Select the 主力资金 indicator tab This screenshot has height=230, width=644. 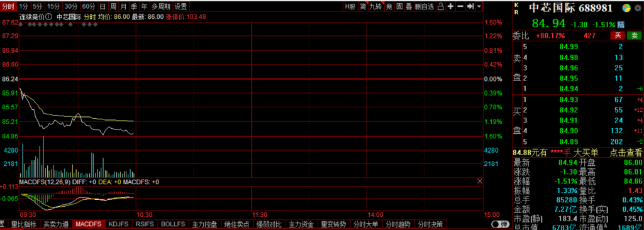pyautogui.click(x=302, y=224)
